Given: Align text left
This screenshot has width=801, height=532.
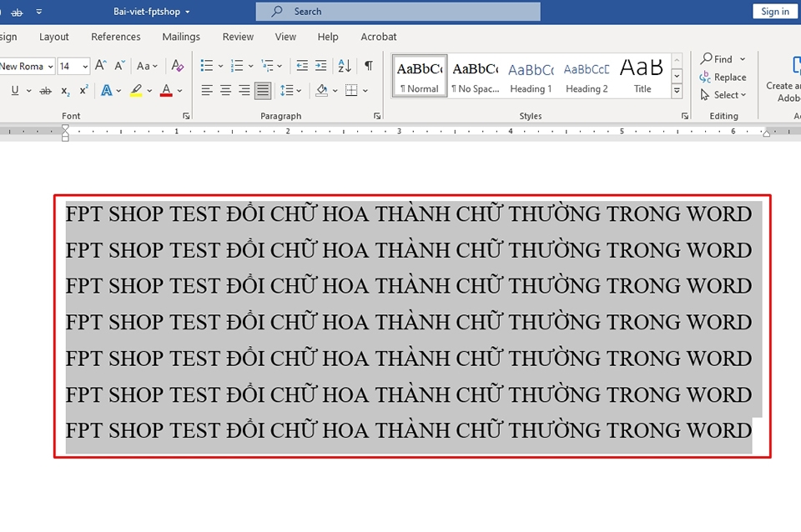Looking at the screenshot, I should 207,90.
